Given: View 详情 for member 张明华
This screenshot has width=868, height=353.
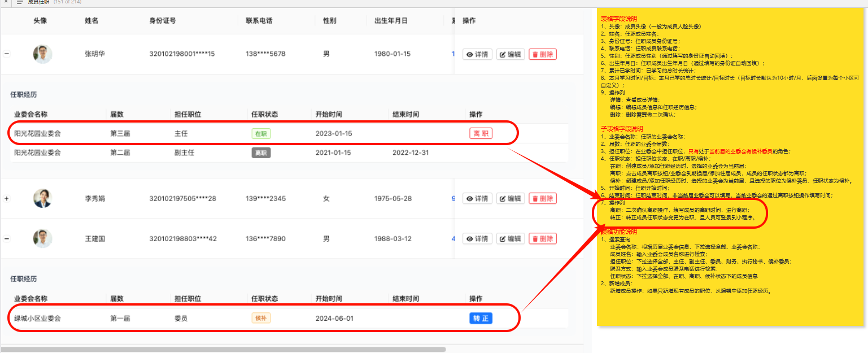Looking at the screenshot, I should pyautogui.click(x=477, y=54).
